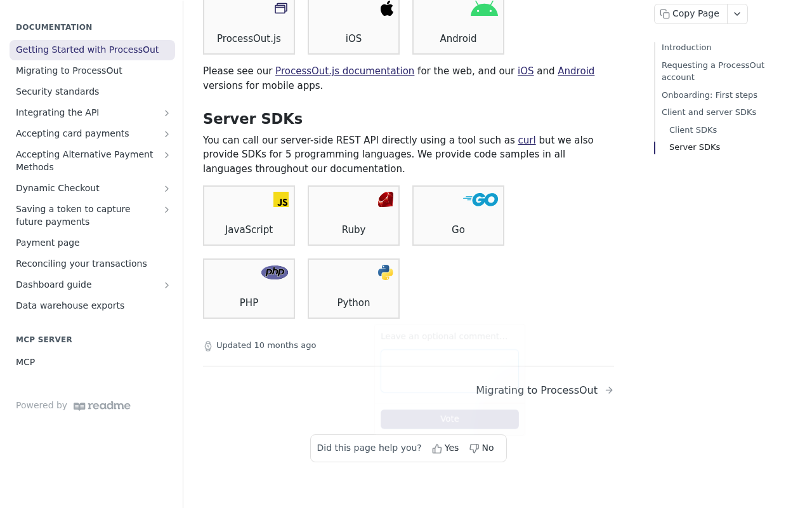Expand Integrating the API section
The width and height of the screenshot is (812, 508).
click(167, 113)
